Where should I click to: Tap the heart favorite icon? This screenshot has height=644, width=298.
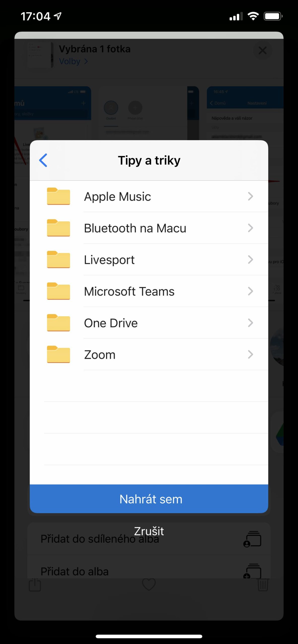click(x=149, y=584)
